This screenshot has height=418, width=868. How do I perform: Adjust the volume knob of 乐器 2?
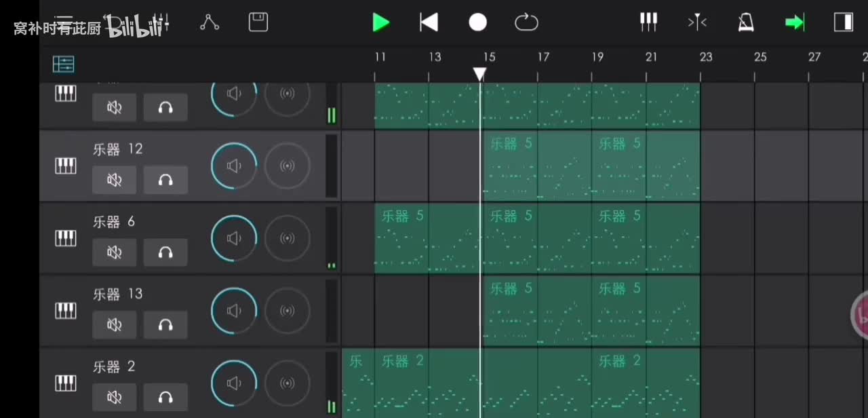[x=234, y=383]
